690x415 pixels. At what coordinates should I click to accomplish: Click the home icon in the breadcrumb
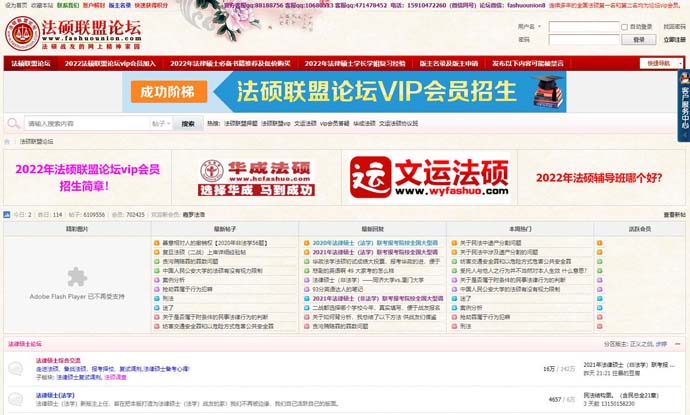point(7,142)
